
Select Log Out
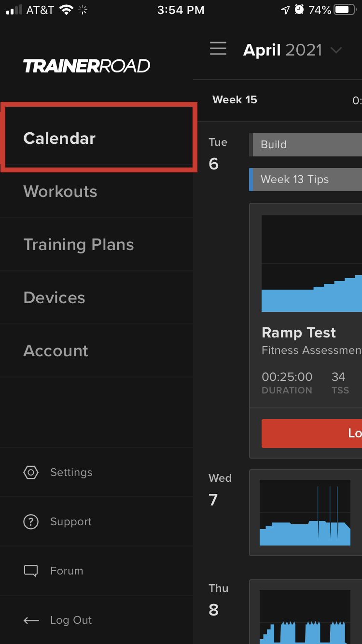71,620
